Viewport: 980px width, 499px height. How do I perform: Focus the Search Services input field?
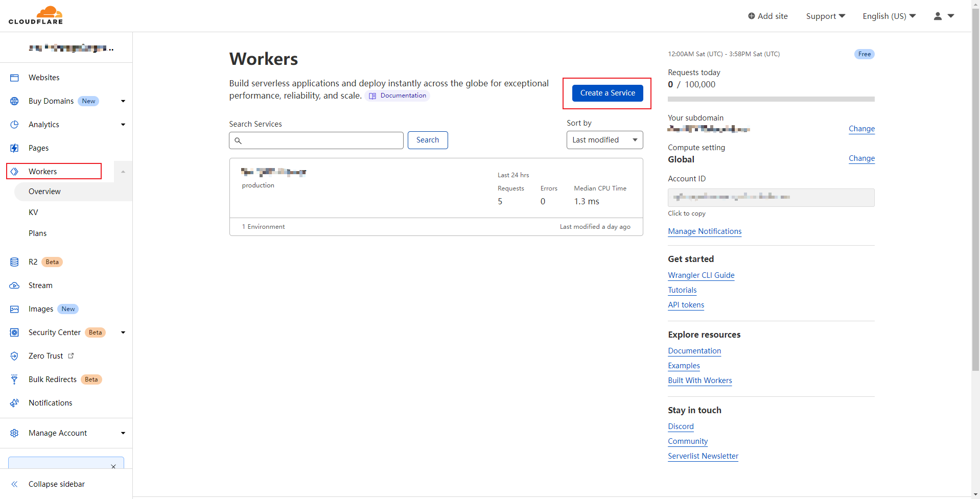[322, 140]
